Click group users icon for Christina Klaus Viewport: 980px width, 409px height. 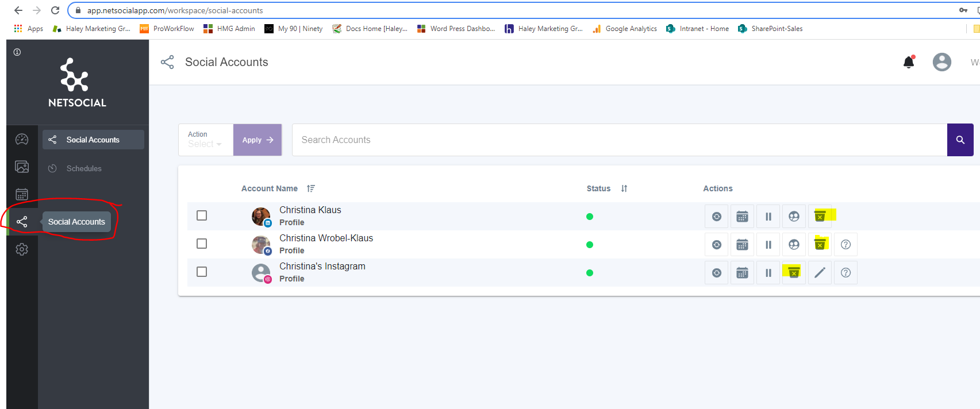tap(794, 217)
